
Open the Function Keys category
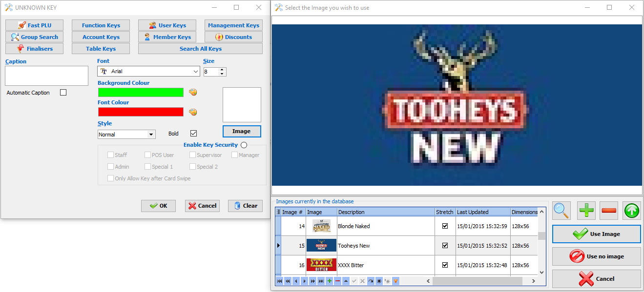click(101, 25)
